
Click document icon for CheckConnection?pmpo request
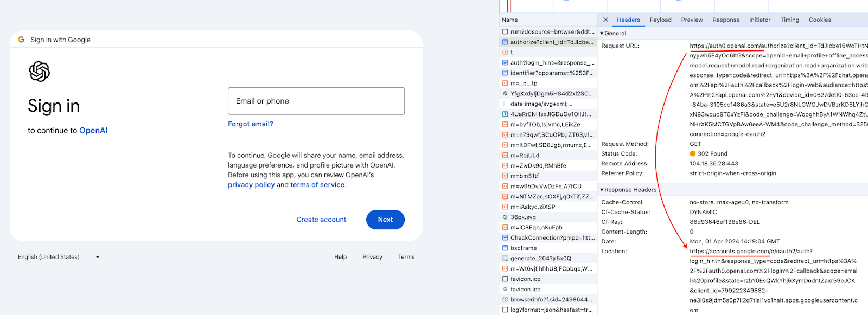[505, 238]
